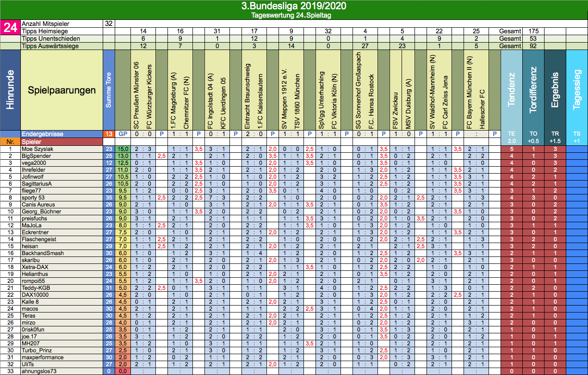Screen dimensions: 588x375
Task: Click the 'SG Sonnenhof Großaspach' header
Action: [x=359, y=91]
